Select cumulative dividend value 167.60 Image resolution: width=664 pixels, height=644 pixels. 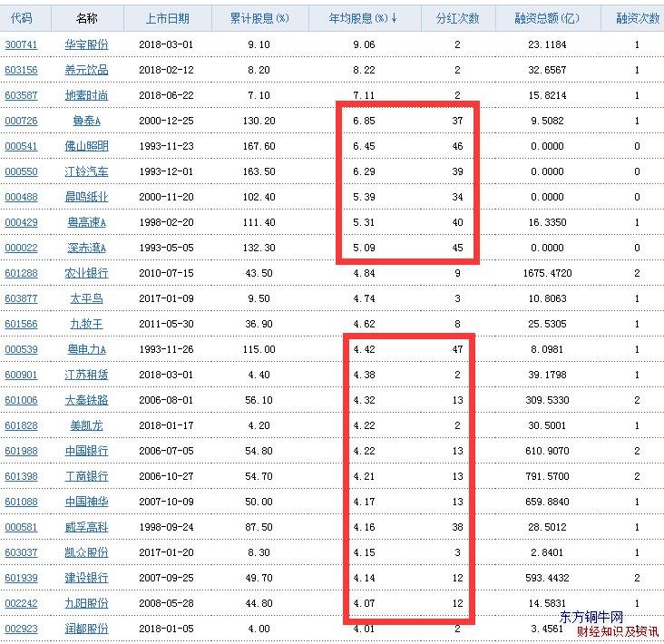coord(259,146)
